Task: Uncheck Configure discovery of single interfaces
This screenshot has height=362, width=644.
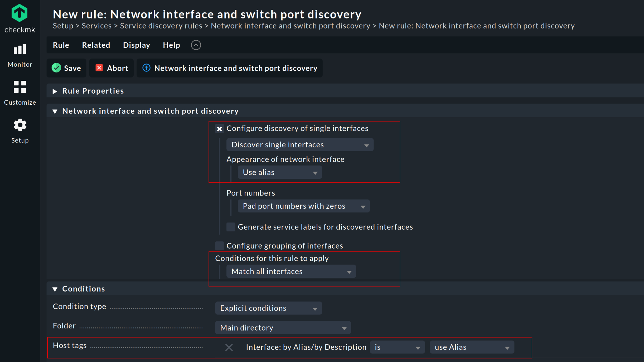Action: pyautogui.click(x=219, y=129)
